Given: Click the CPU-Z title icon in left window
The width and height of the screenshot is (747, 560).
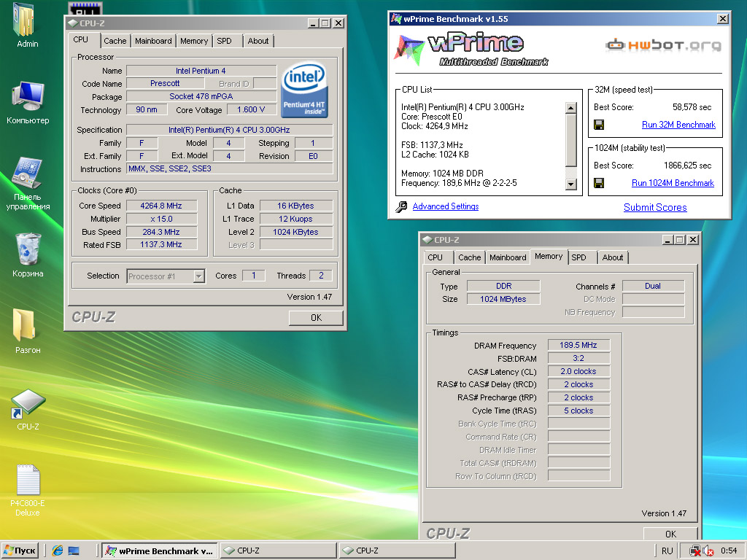Looking at the screenshot, I should 73,23.
